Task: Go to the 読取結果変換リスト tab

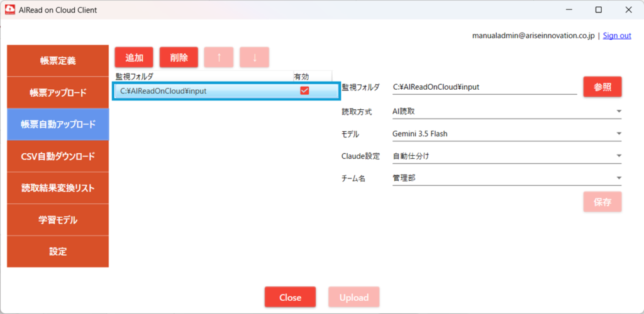Action: 58,188
